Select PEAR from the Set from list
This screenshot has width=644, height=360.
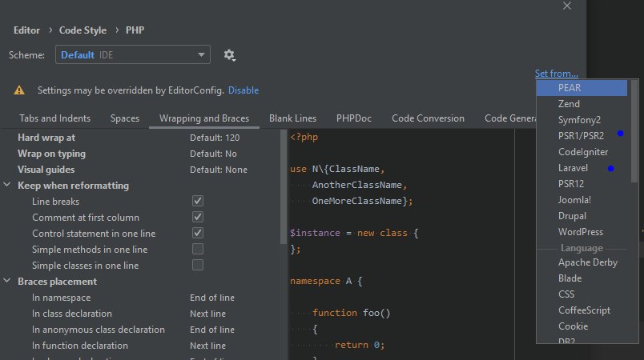(x=570, y=88)
